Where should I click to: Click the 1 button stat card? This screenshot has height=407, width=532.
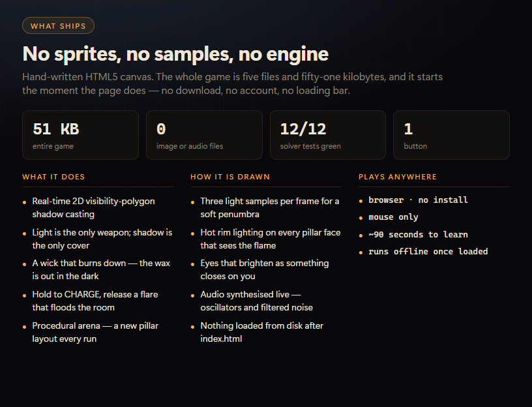point(451,135)
